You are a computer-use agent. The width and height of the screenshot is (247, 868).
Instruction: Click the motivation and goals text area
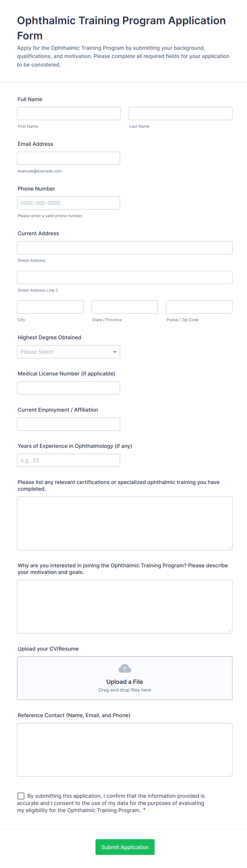point(125,606)
